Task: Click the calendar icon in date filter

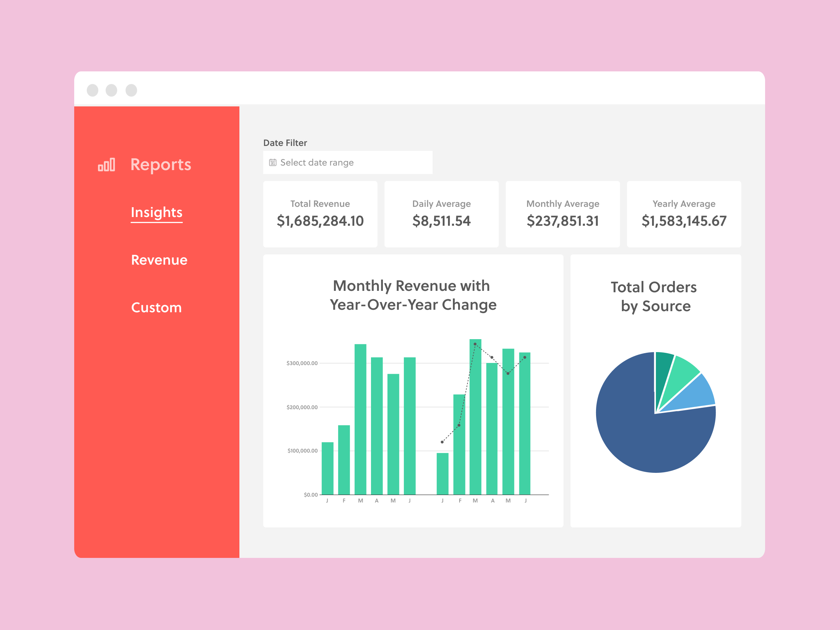Action: click(x=273, y=162)
